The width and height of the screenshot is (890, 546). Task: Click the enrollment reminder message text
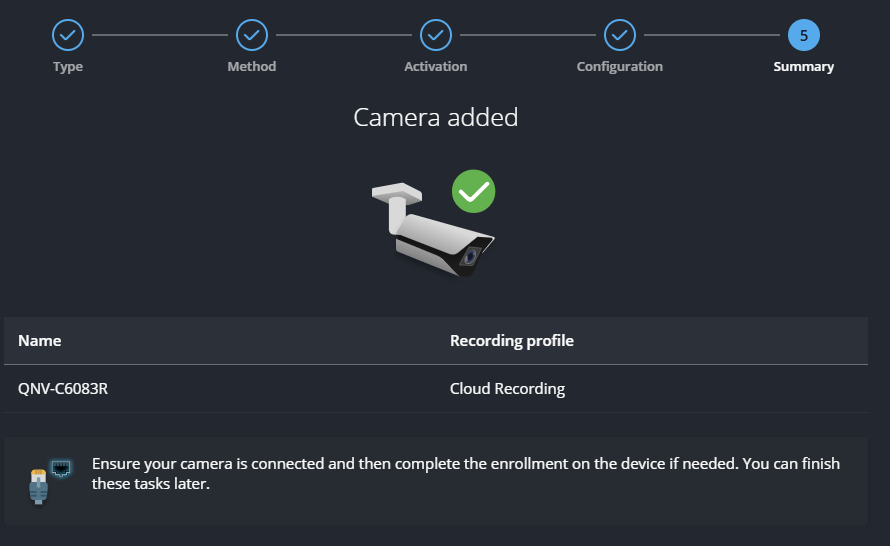pos(466,474)
